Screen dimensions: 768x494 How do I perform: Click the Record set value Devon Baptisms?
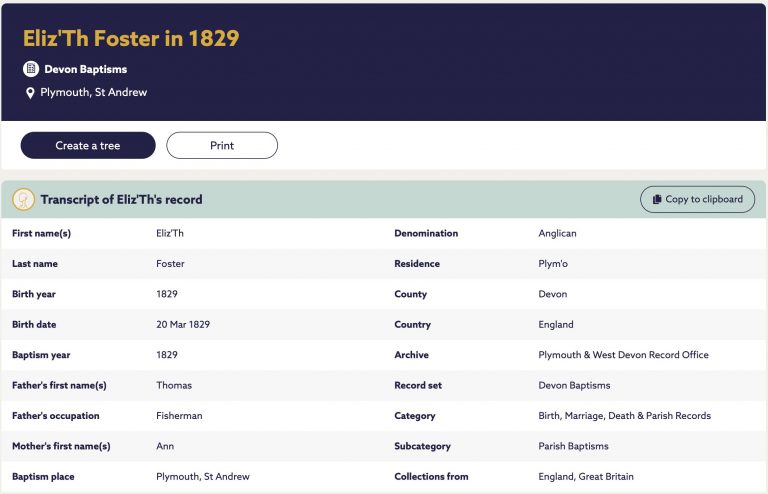(575, 385)
